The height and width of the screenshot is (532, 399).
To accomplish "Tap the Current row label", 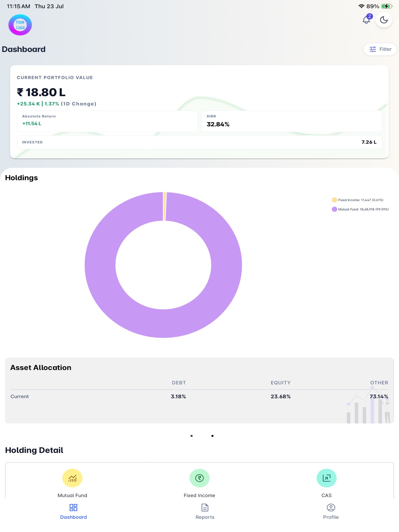I will pyautogui.click(x=19, y=397).
